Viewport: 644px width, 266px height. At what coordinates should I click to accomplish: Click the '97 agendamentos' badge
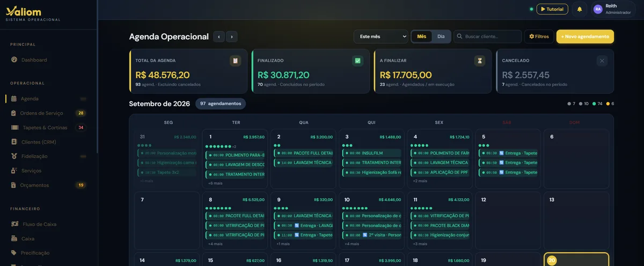coord(221,104)
